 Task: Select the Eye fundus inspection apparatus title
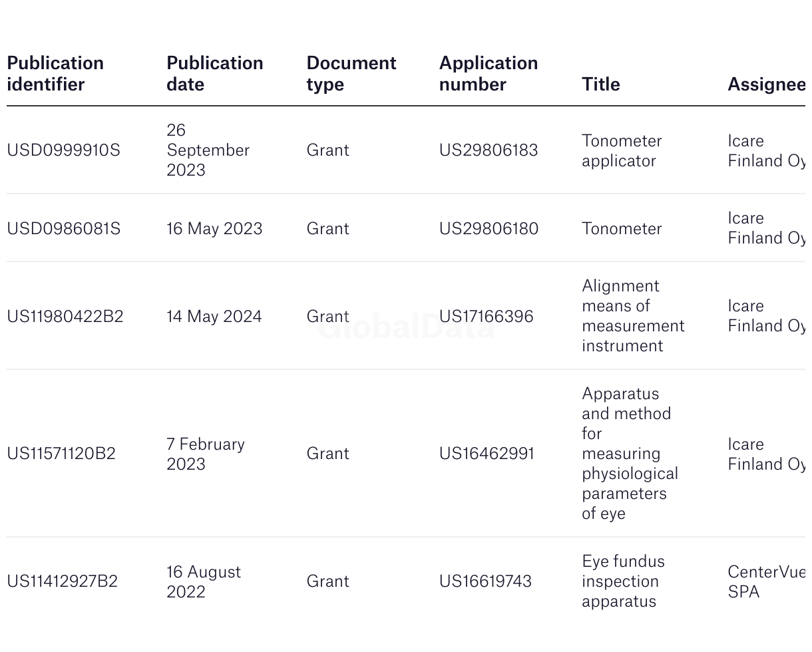click(x=623, y=581)
